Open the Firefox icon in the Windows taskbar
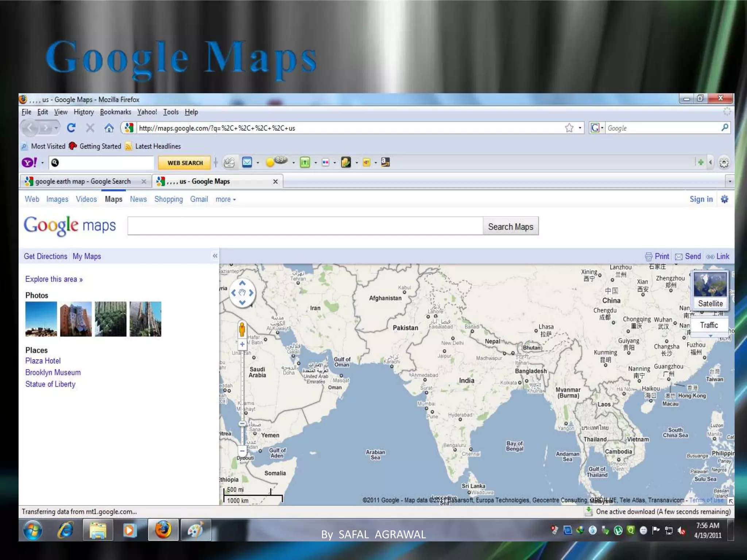This screenshot has height=560, width=747. click(163, 530)
